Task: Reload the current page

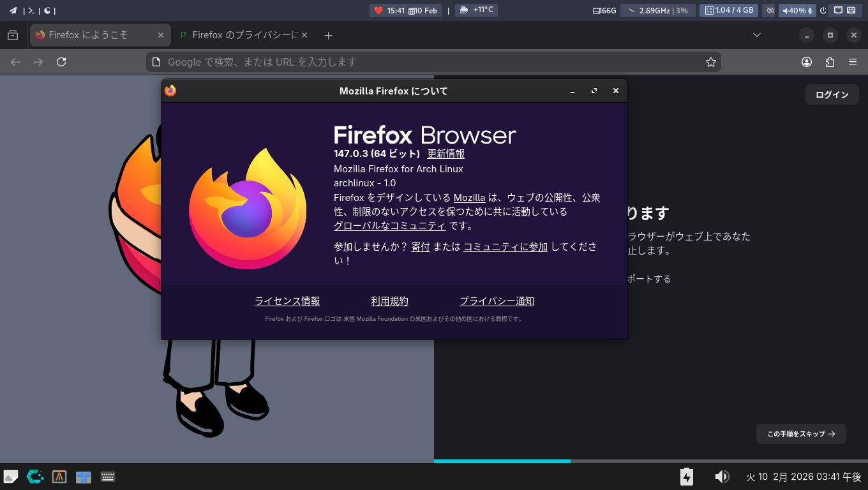Action: [x=61, y=62]
